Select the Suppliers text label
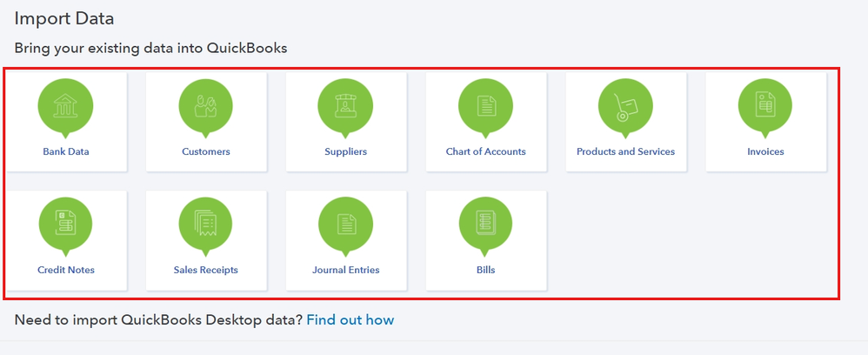 point(346,151)
